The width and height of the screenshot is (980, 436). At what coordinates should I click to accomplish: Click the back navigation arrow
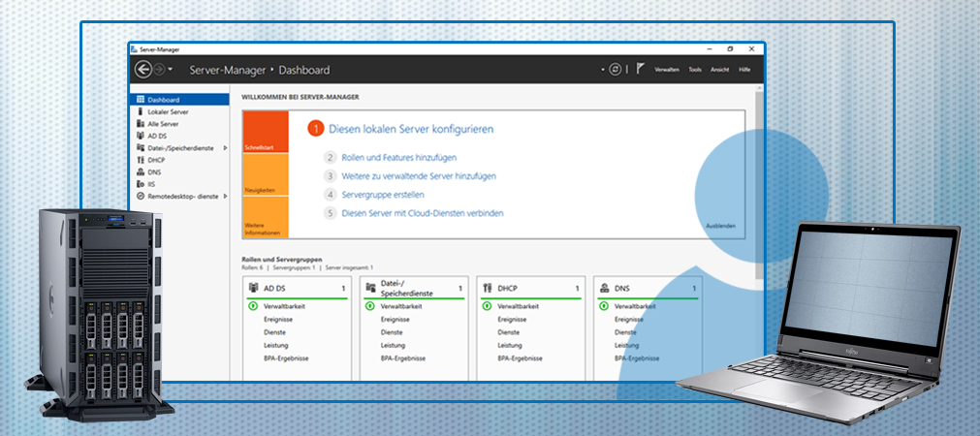[143, 70]
